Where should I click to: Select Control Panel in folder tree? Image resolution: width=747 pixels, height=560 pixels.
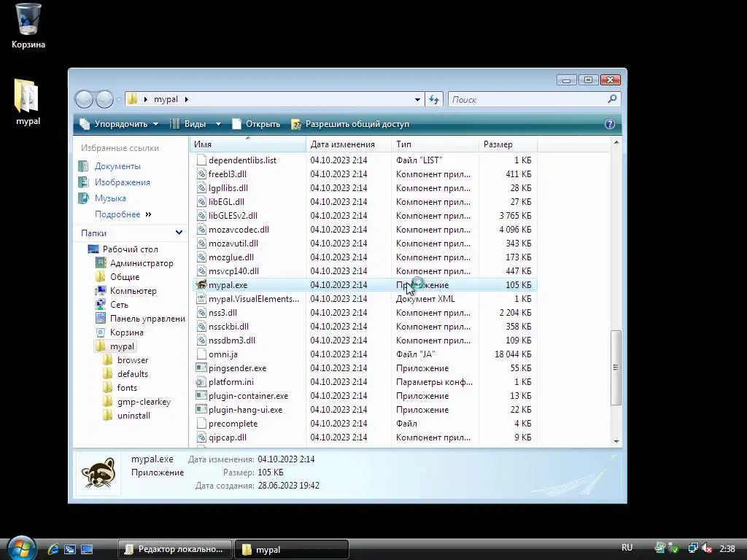click(141, 318)
